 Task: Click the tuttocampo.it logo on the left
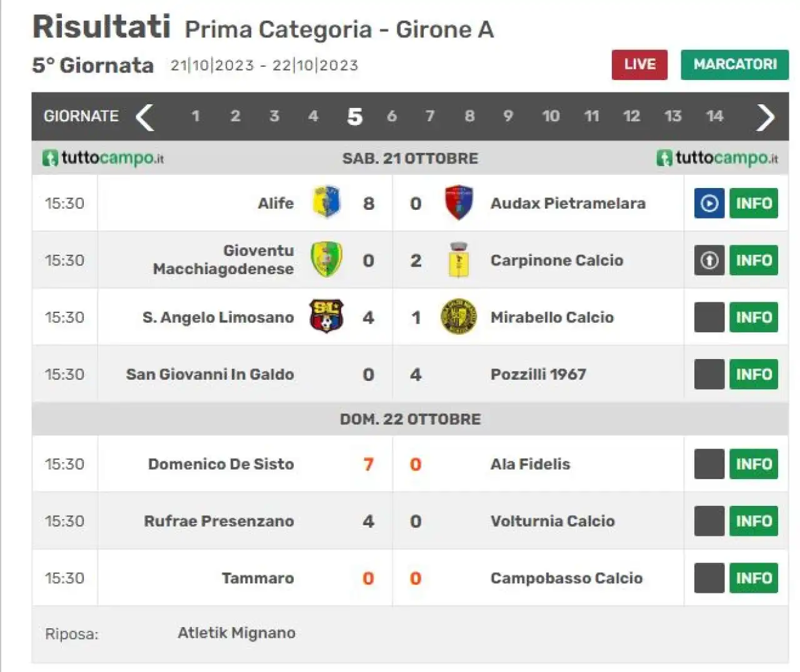(103, 158)
